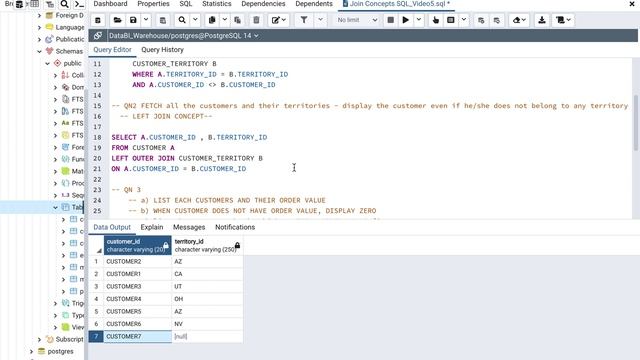
Task: Open the Macros scroll icon menu
Action: click(x=564, y=20)
